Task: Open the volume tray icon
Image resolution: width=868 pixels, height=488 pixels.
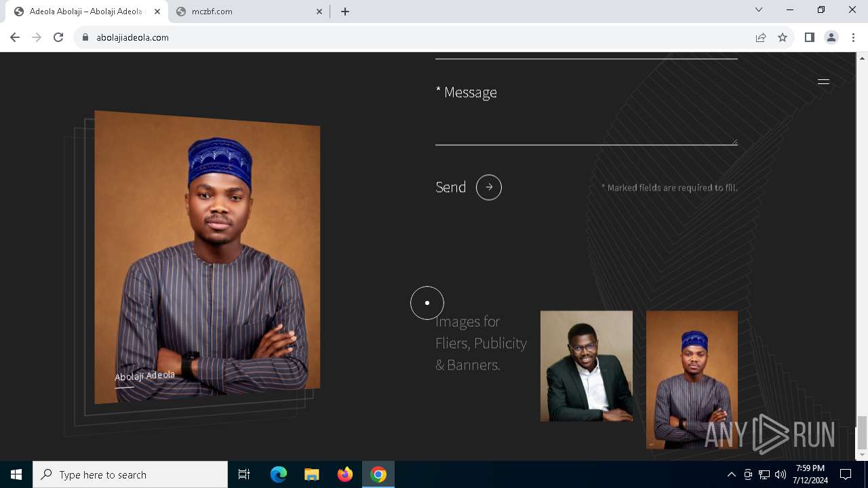Action: point(781,474)
